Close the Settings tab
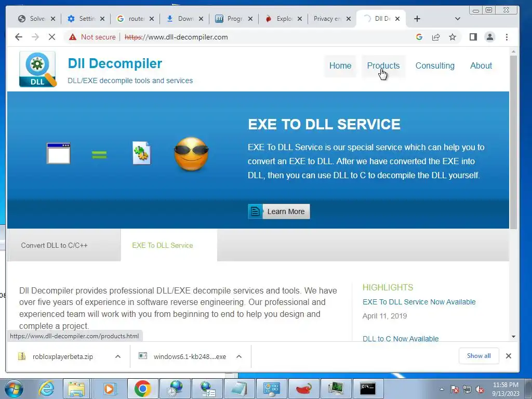This screenshot has width=532, height=399. (102, 19)
